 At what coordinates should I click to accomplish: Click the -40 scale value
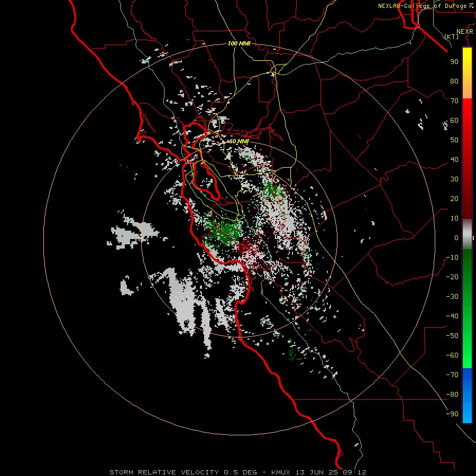click(452, 316)
